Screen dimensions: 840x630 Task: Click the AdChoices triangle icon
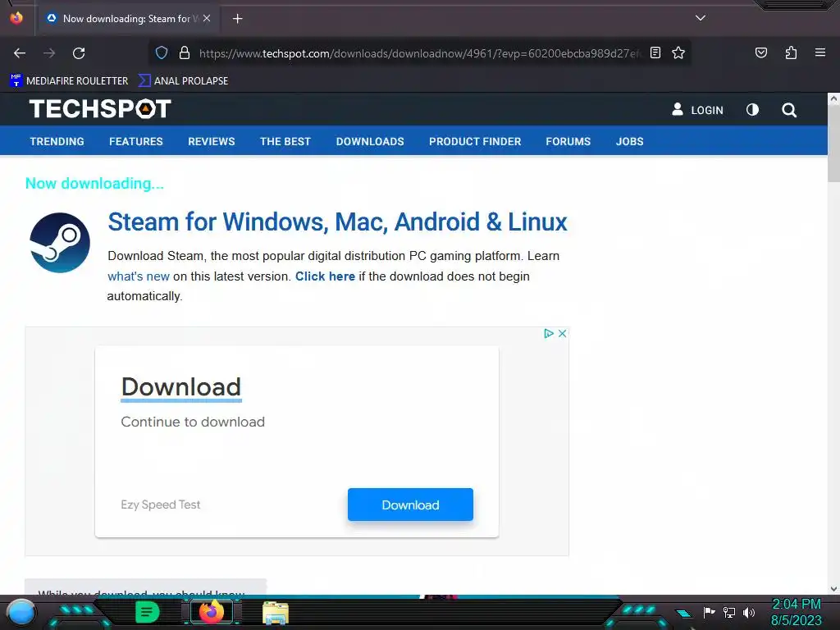(549, 333)
